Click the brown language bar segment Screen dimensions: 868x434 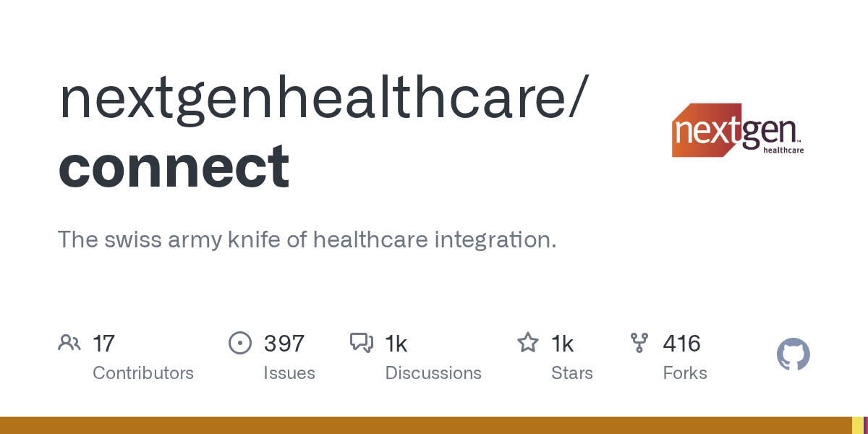[x=425, y=425]
